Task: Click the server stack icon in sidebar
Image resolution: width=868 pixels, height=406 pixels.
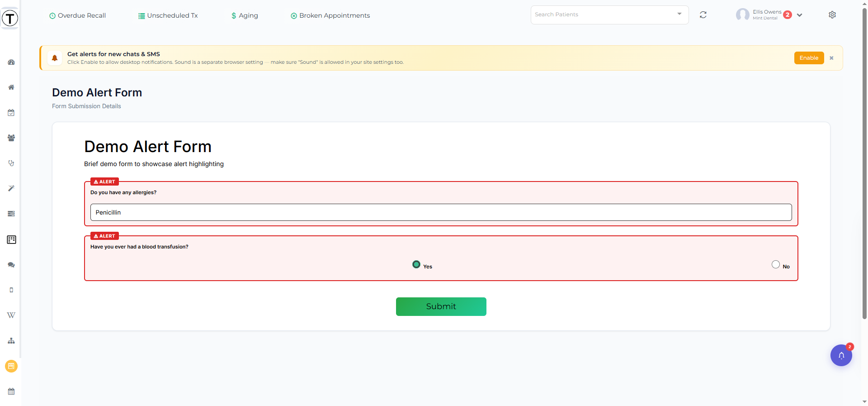Action: 11,214
